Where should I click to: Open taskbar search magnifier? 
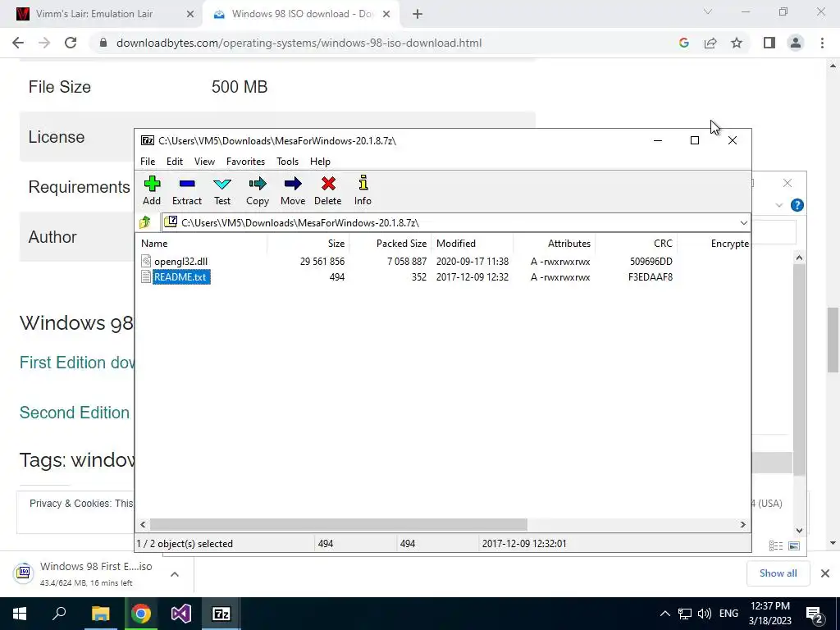(59, 613)
